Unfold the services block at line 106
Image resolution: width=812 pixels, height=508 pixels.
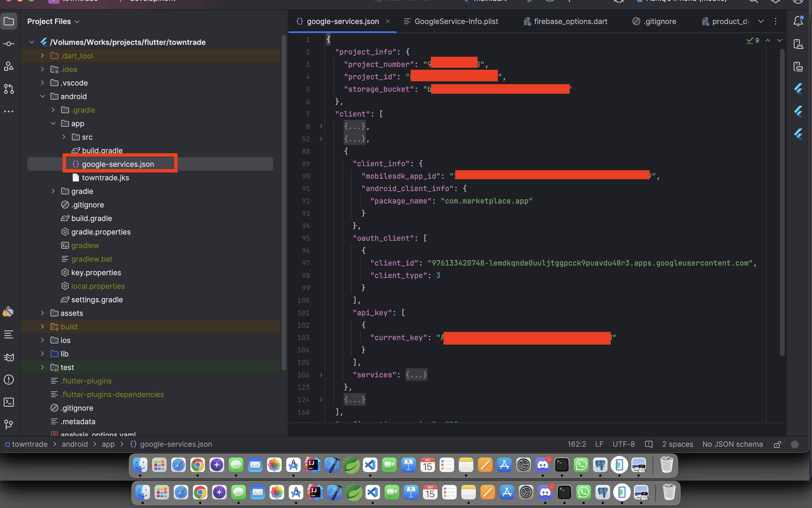[321, 375]
